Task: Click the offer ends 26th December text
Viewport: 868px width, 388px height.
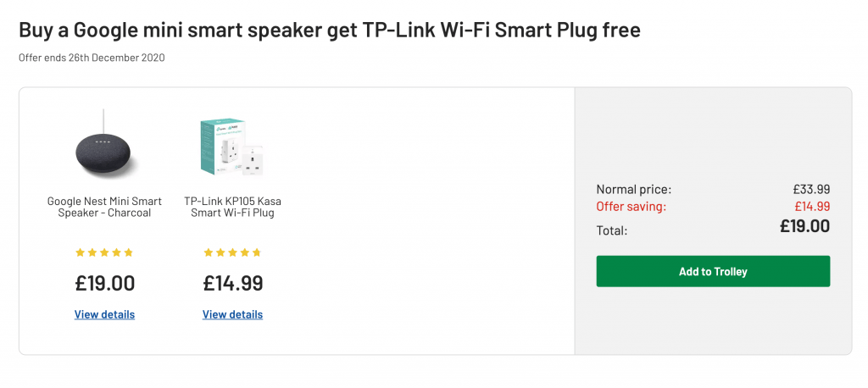Action: [x=92, y=58]
